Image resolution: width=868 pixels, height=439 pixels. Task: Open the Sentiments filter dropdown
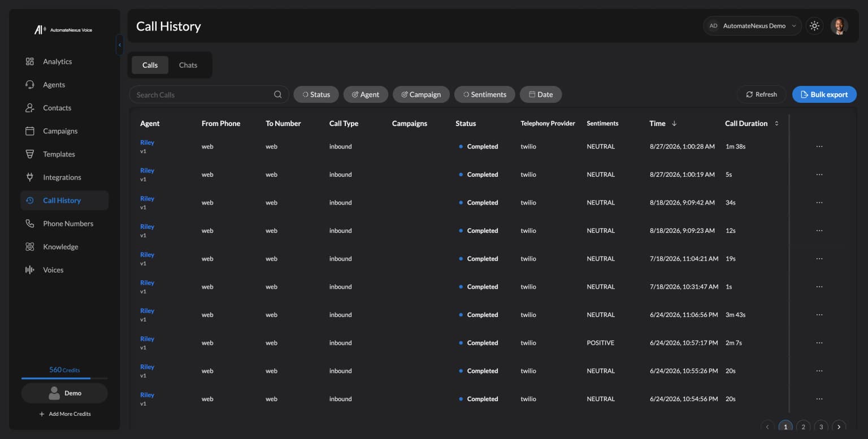coord(484,94)
